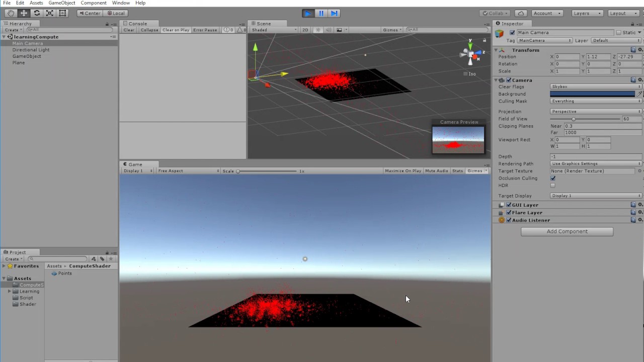Toggle Main Camera active checkbox
Viewport: 644px width, 362px height.
click(x=512, y=33)
